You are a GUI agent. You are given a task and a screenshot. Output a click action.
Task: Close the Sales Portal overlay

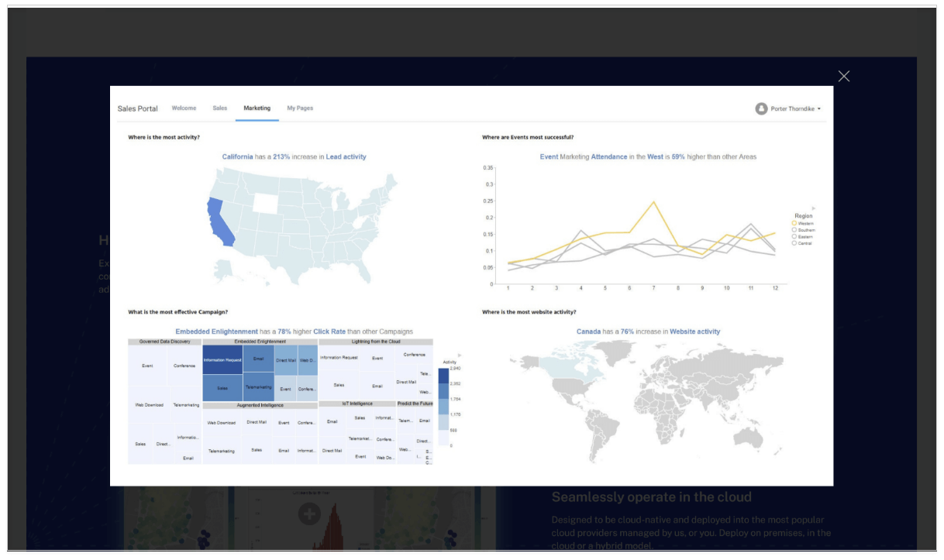pyautogui.click(x=843, y=76)
